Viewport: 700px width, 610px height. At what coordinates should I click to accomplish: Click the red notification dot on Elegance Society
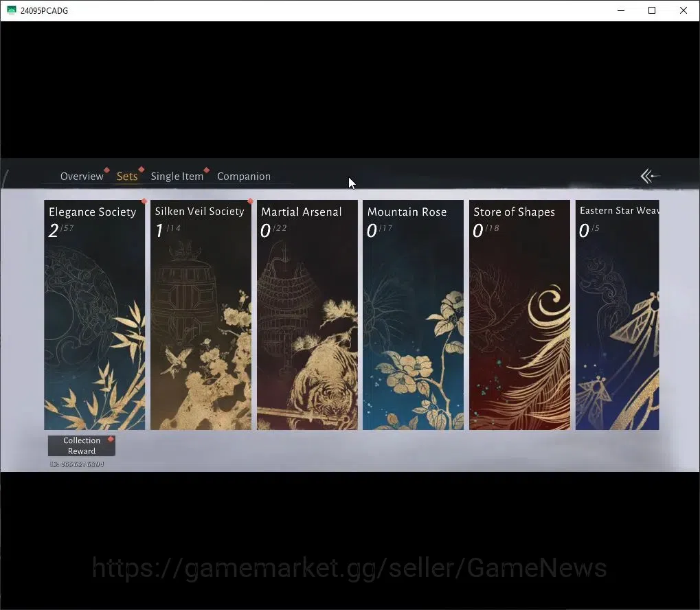pyautogui.click(x=144, y=201)
